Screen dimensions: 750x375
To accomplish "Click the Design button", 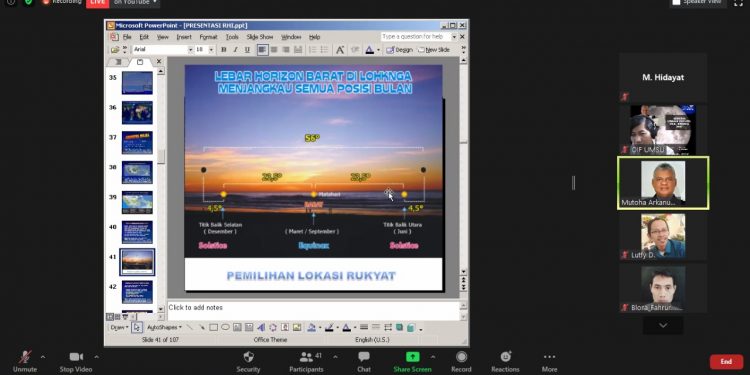I will point(400,50).
